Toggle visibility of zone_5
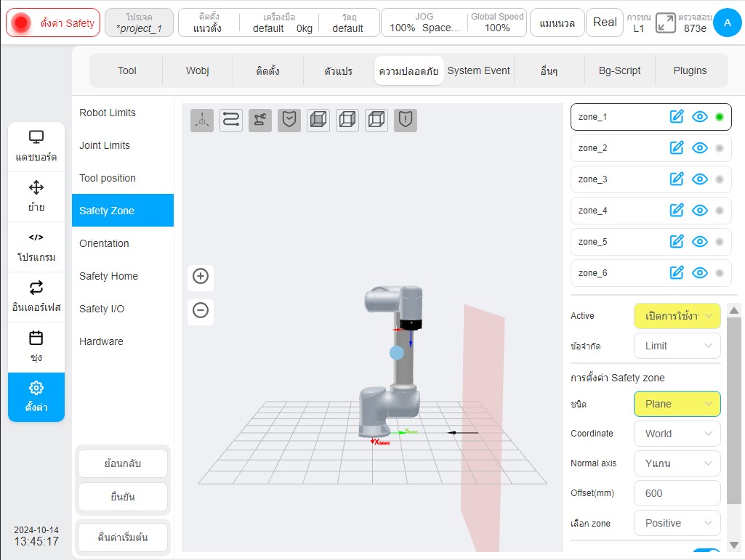745x560 pixels. [x=700, y=242]
